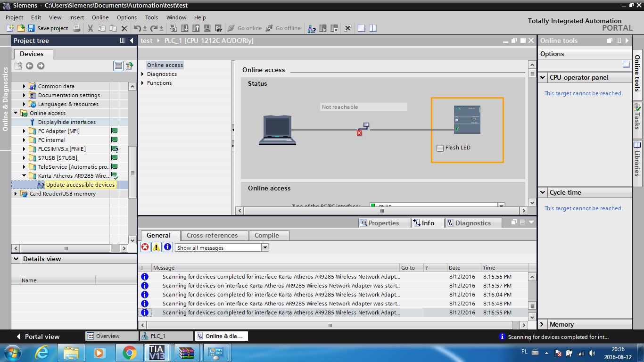
Task: Click the Copy toolbar icon
Action: (101, 28)
